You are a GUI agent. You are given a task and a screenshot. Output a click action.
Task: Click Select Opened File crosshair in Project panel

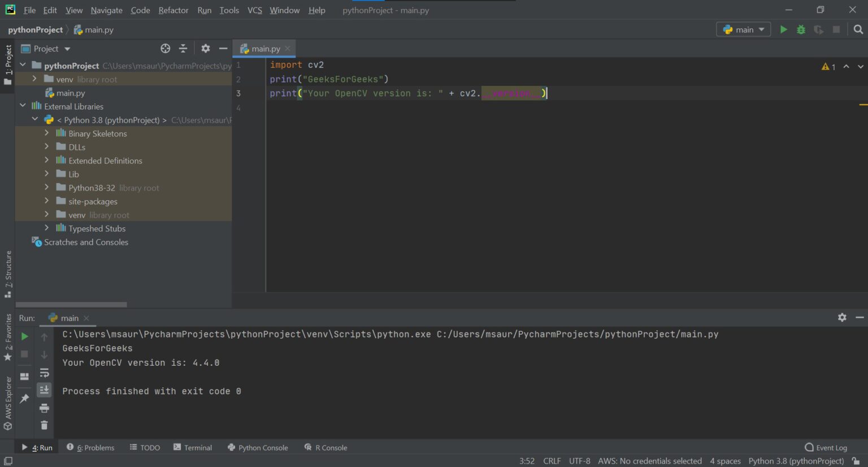coord(165,48)
